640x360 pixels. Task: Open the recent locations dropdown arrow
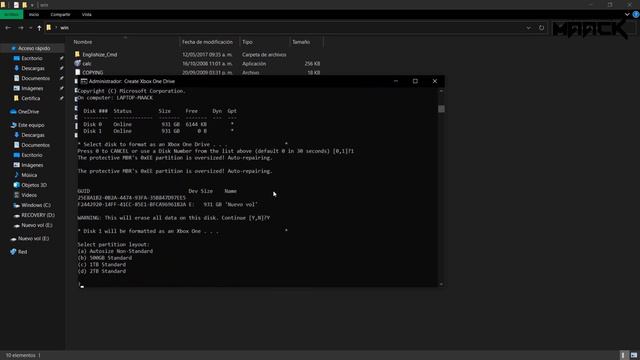pyautogui.click(x=31, y=28)
